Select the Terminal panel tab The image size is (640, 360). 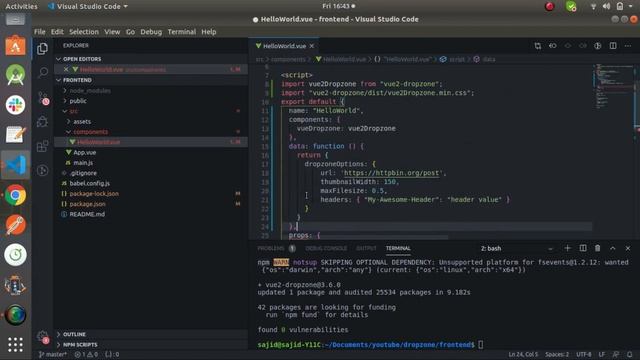(x=398, y=248)
